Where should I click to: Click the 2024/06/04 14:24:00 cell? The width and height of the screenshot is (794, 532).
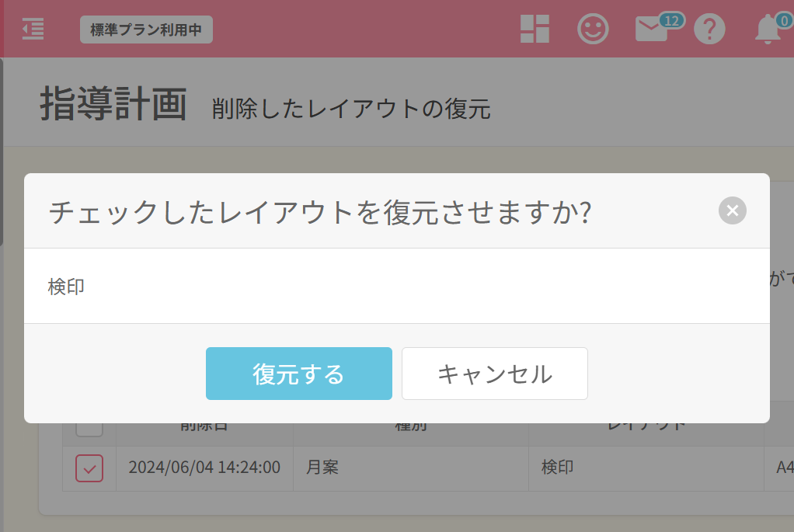(204, 468)
